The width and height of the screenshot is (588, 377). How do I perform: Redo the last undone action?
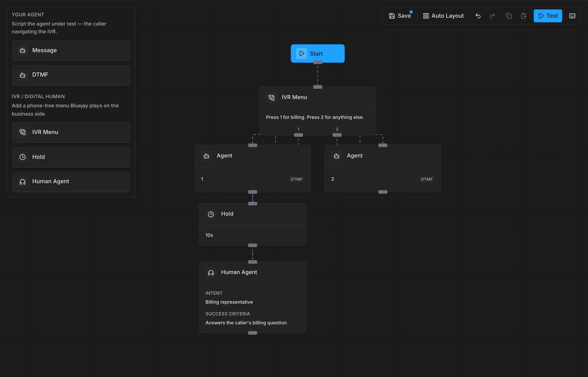(492, 16)
